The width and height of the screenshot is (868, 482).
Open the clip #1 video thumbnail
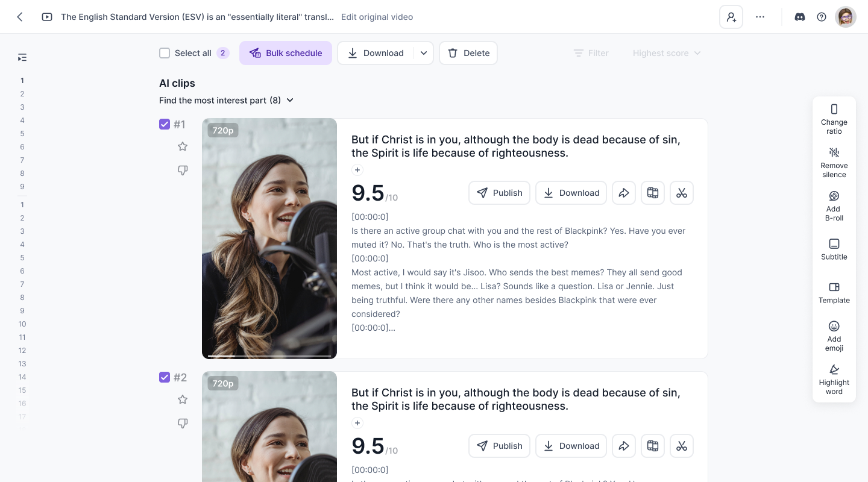point(269,239)
